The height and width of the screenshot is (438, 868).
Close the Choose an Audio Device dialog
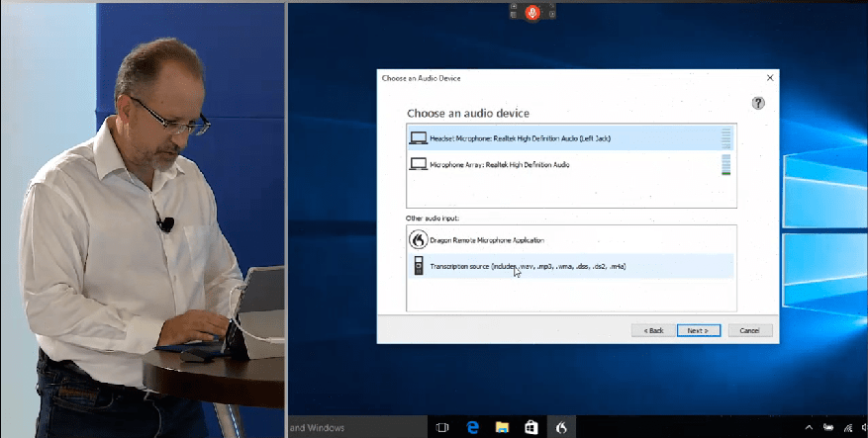[769, 78]
